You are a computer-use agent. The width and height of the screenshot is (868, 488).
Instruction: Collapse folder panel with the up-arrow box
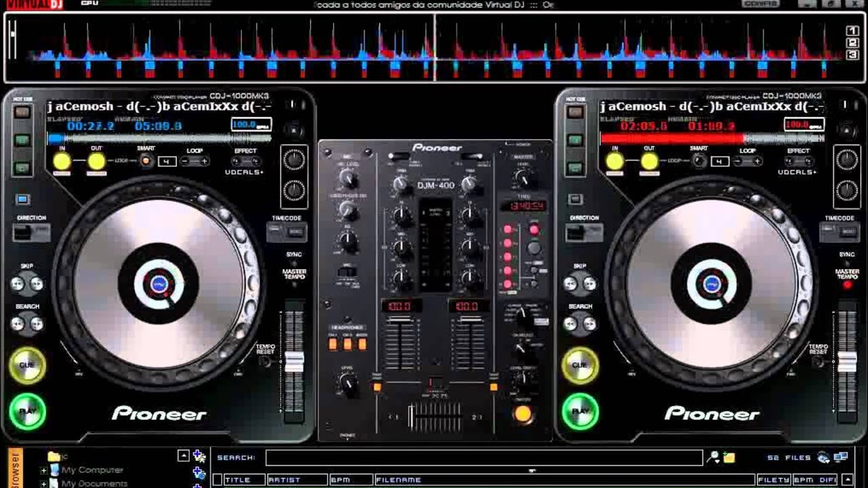183,456
